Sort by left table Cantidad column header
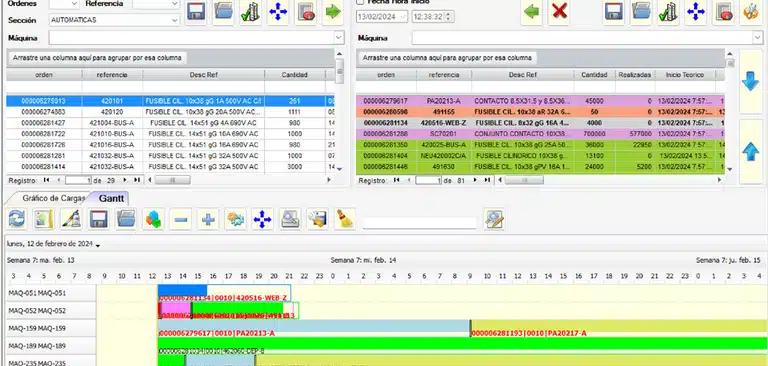 point(295,75)
